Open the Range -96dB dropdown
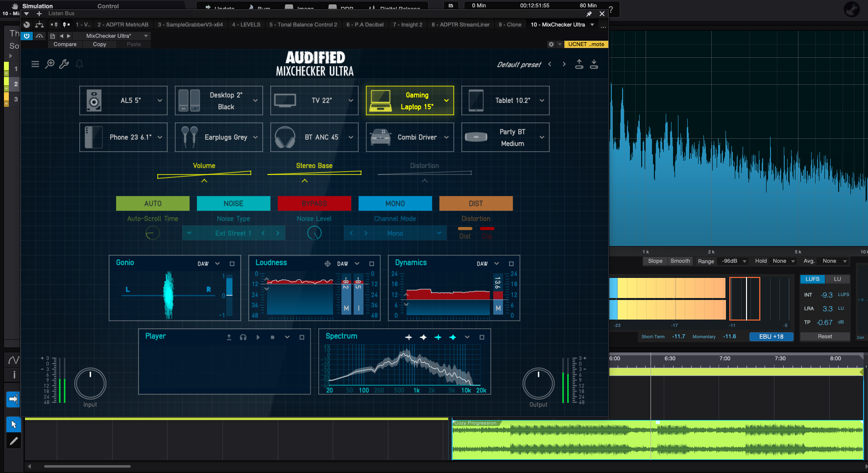 pyautogui.click(x=733, y=261)
